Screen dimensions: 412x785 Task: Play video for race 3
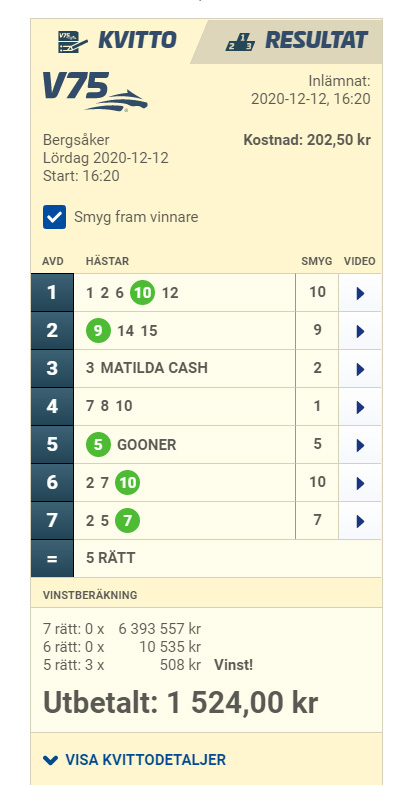tap(360, 369)
